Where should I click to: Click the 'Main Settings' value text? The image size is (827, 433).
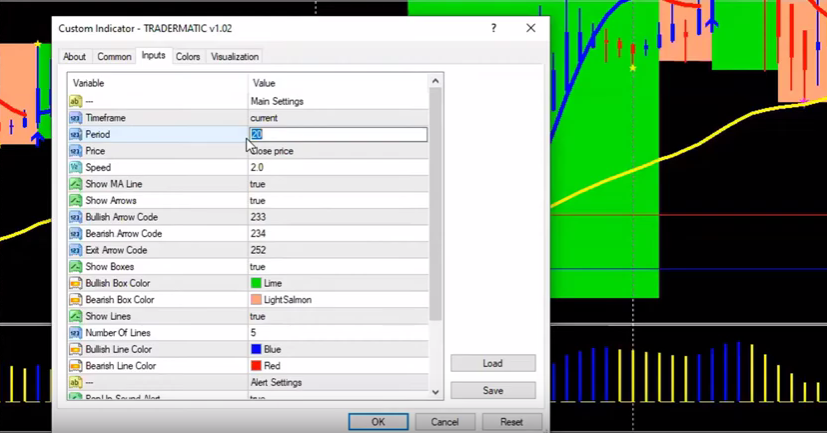click(x=277, y=101)
